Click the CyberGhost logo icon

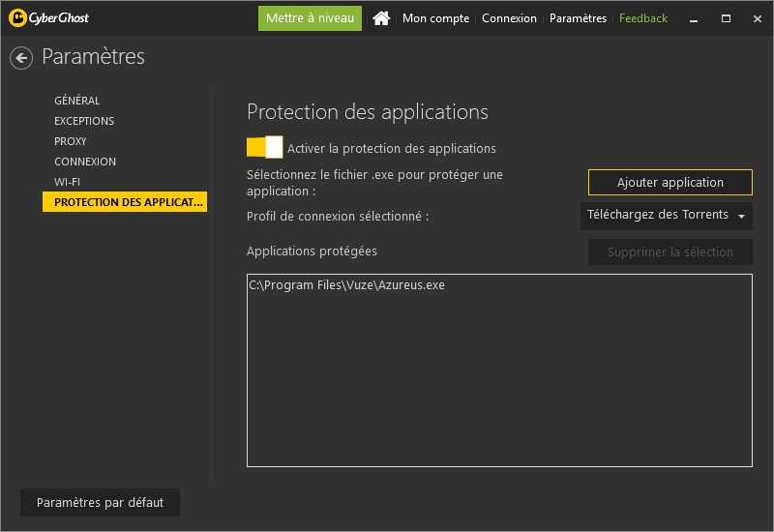(17, 18)
